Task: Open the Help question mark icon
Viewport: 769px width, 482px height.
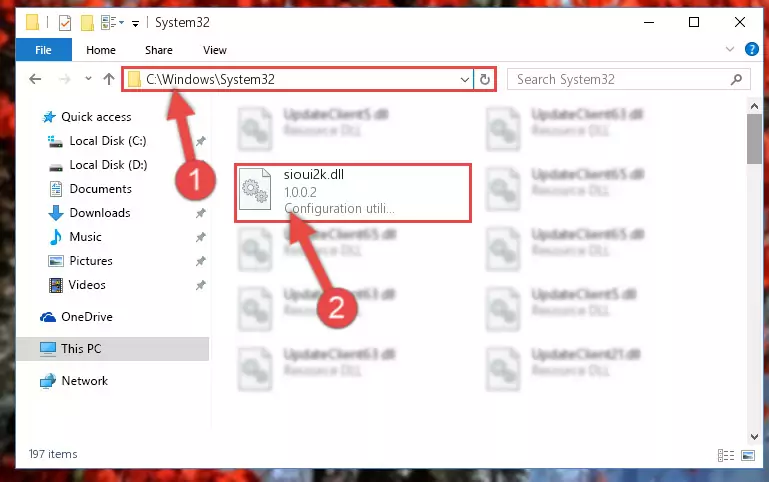Action: tap(751, 49)
